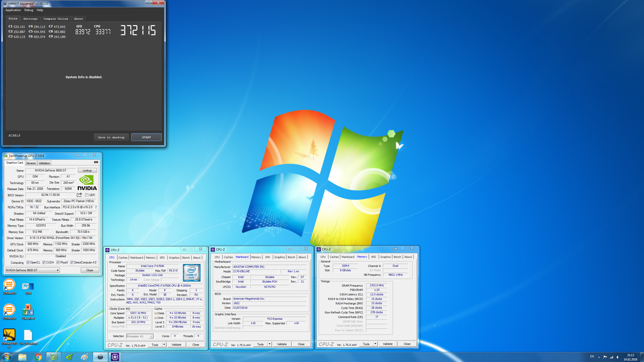Switch to the GPU-Z taskbar button
This screenshot has height=362, width=644.
54,357
